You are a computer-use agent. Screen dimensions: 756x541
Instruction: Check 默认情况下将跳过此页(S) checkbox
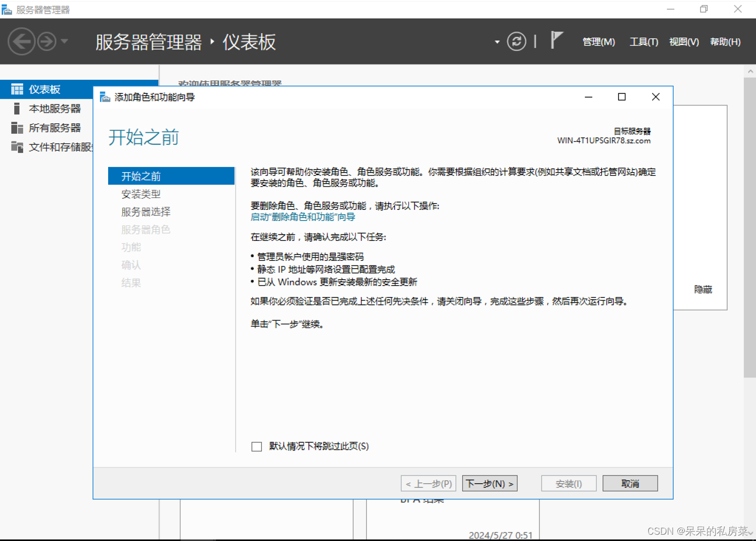[x=257, y=447]
